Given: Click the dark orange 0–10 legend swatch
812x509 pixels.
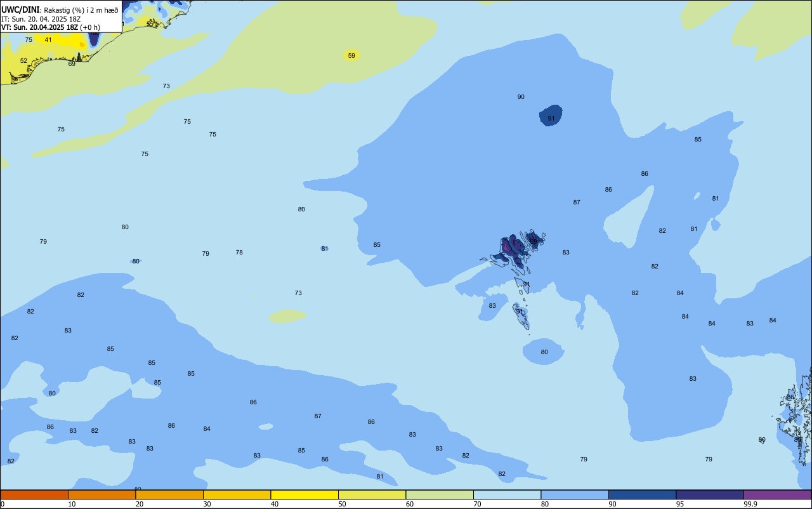Looking at the screenshot, I should click(x=34, y=494).
